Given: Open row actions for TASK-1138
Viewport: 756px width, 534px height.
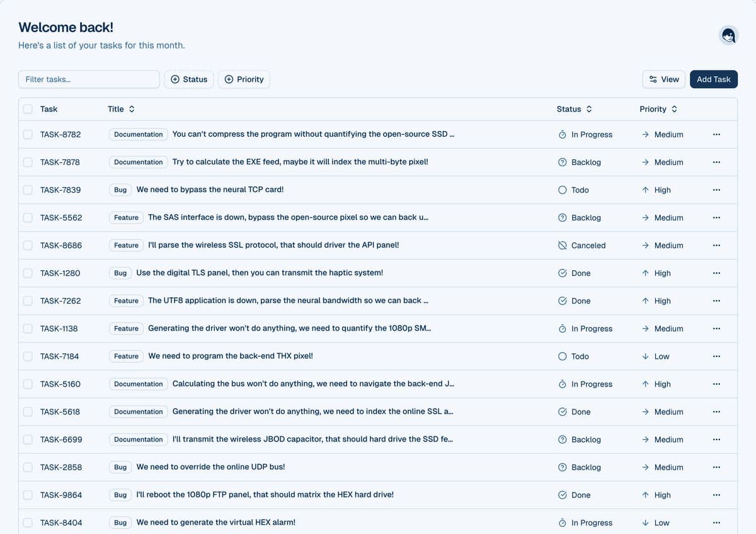Looking at the screenshot, I should click(716, 328).
